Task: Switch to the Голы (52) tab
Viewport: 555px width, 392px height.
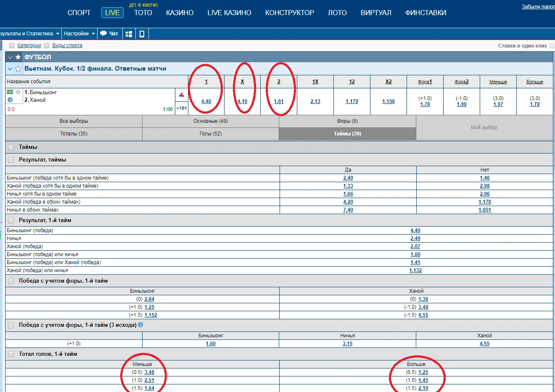Action: (210, 134)
